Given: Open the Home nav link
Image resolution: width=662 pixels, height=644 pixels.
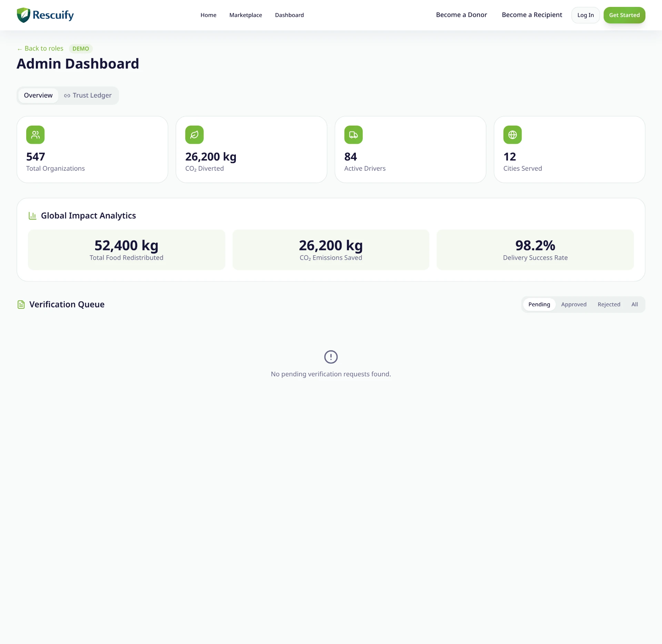Looking at the screenshot, I should point(208,15).
